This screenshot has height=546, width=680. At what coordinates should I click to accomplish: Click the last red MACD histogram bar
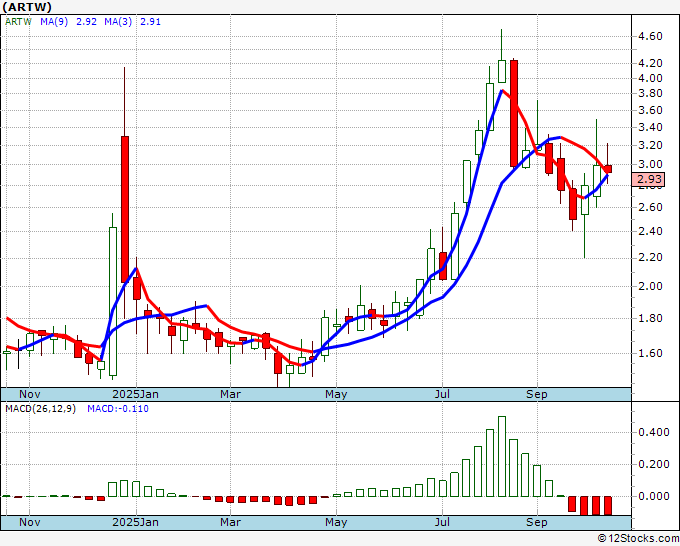607,505
